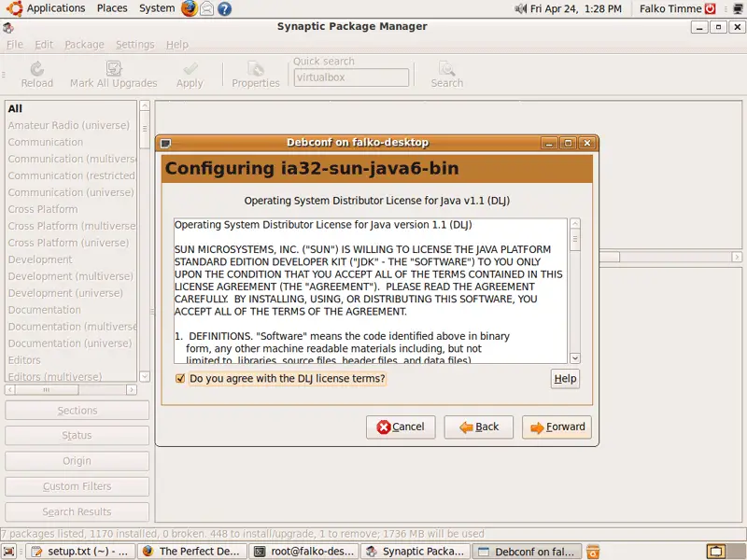Click the license text scrollbar thumb
This screenshot has height=560, width=747.
pos(575,240)
